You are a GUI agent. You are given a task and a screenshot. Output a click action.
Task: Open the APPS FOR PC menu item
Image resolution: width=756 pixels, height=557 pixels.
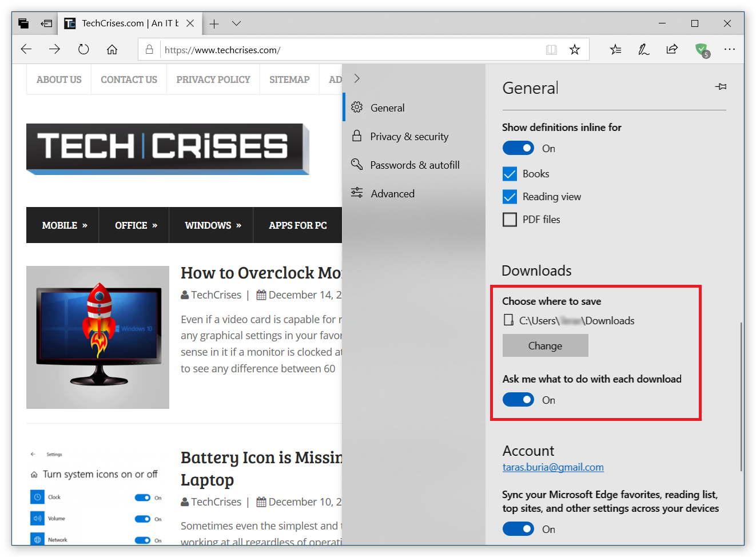(298, 225)
